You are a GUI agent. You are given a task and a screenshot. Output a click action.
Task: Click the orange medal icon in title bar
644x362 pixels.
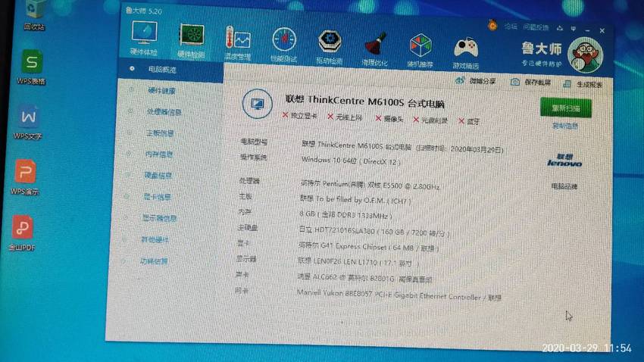click(x=492, y=26)
